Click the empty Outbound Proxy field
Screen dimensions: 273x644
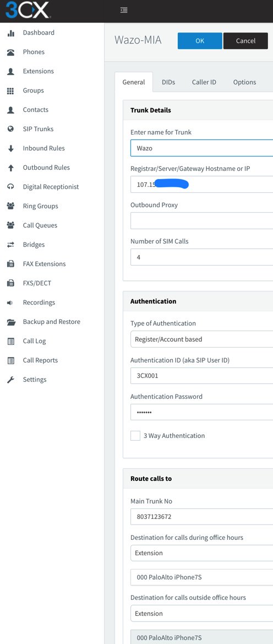tap(201, 220)
